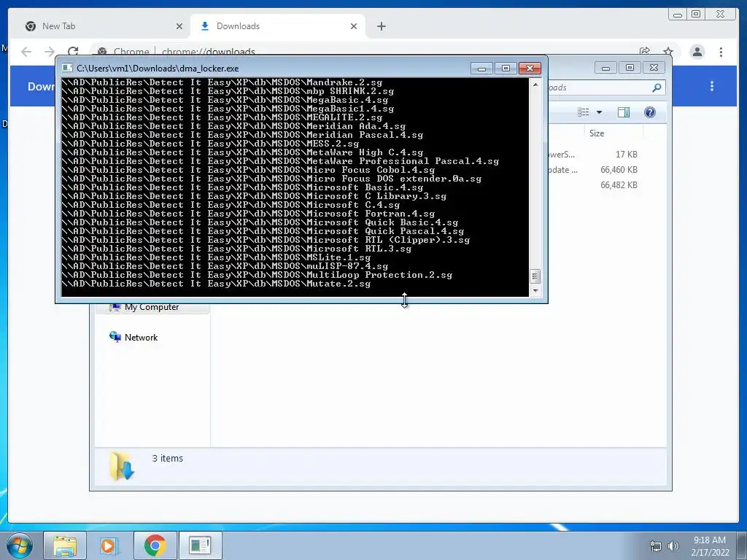The height and width of the screenshot is (560, 747).
Task: Open network status tray icon
Action: (x=656, y=546)
